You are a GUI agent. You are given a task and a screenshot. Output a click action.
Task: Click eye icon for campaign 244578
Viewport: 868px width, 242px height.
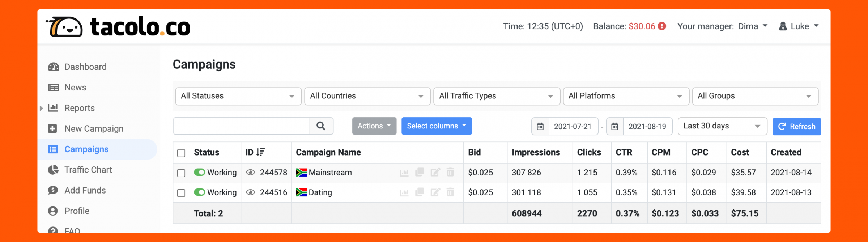(x=250, y=173)
